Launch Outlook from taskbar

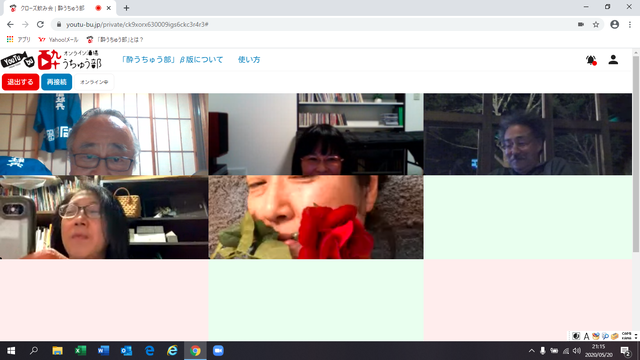point(126,351)
